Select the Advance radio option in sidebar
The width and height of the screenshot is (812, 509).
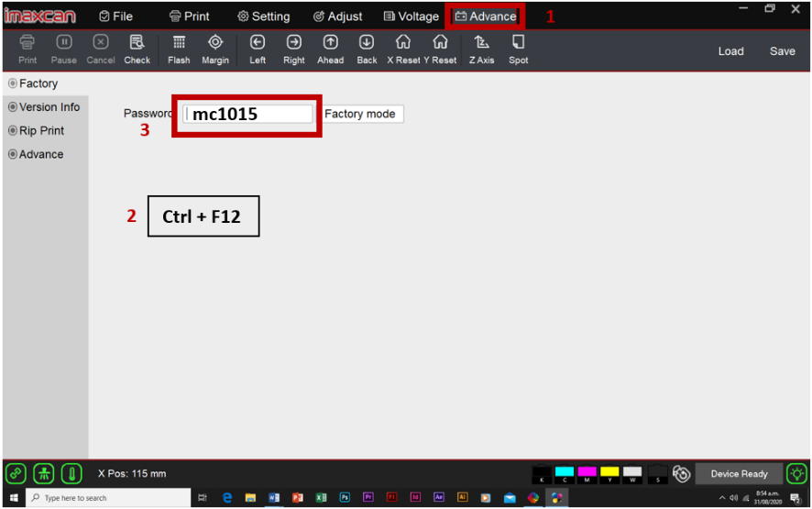coord(36,154)
